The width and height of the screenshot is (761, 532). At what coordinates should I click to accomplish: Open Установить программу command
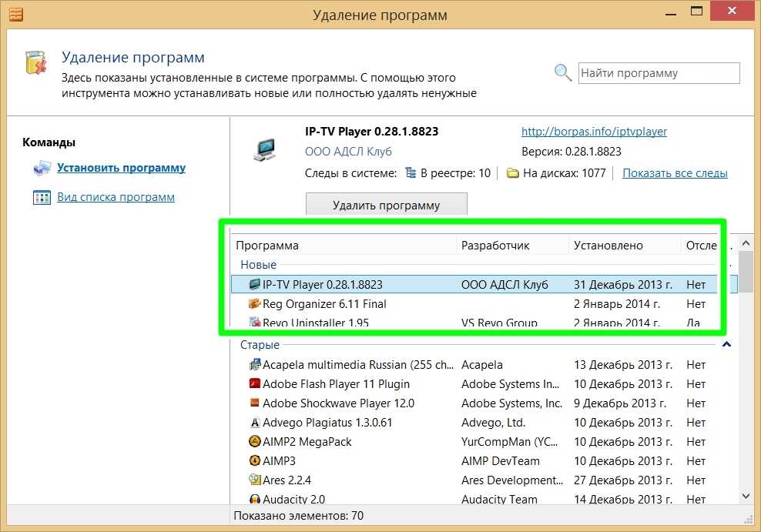pos(121,168)
